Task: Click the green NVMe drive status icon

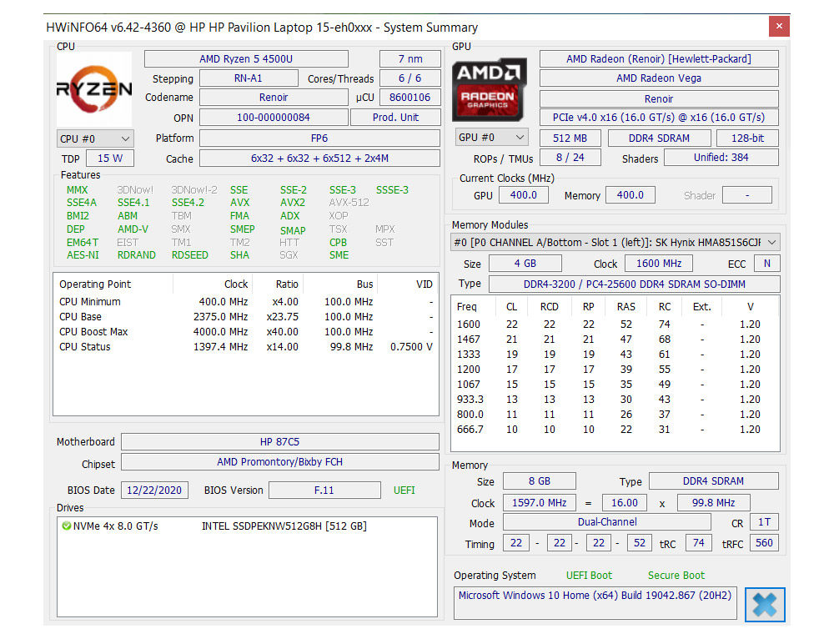Action: (x=67, y=526)
